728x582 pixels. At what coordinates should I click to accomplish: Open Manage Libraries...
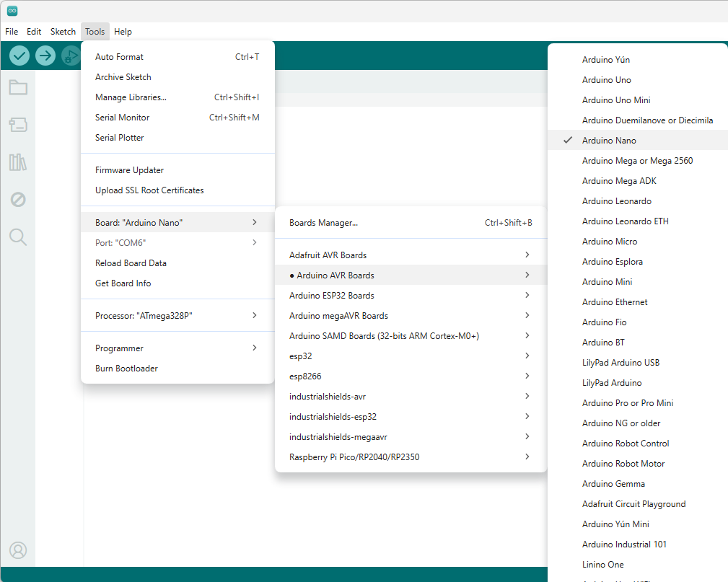tap(177, 97)
